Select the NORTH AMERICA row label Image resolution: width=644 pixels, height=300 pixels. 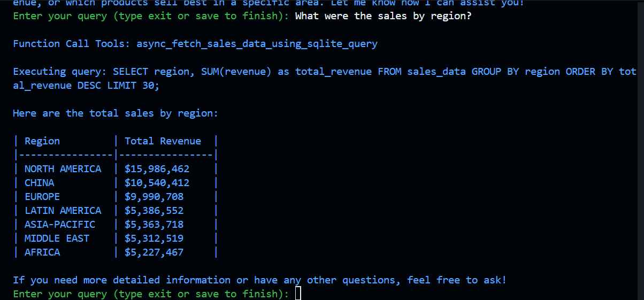[63, 169]
